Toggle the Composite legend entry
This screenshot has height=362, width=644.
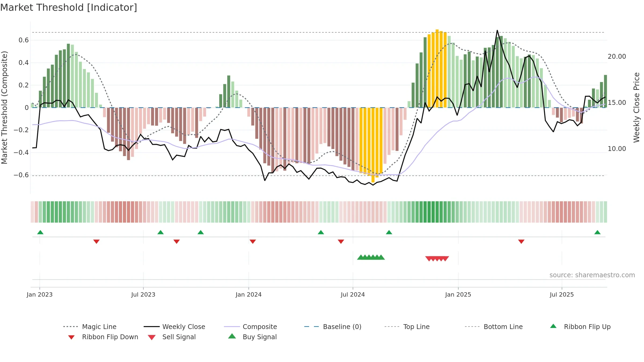(x=250, y=327)
